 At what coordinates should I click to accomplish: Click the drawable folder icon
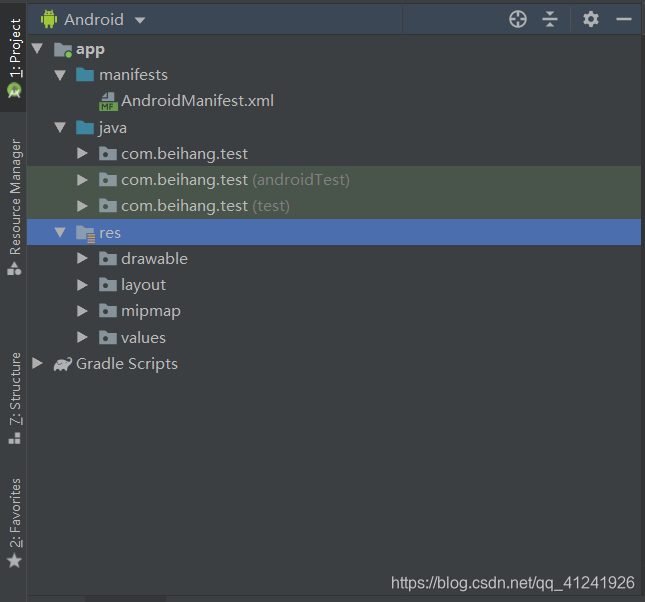click(x=108, y=258)
